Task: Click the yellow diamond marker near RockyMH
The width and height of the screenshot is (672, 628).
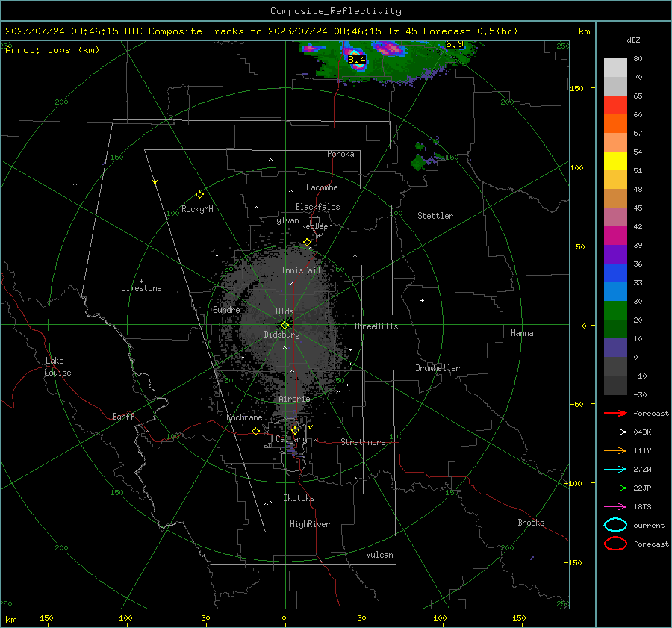Action: point(199,195)
